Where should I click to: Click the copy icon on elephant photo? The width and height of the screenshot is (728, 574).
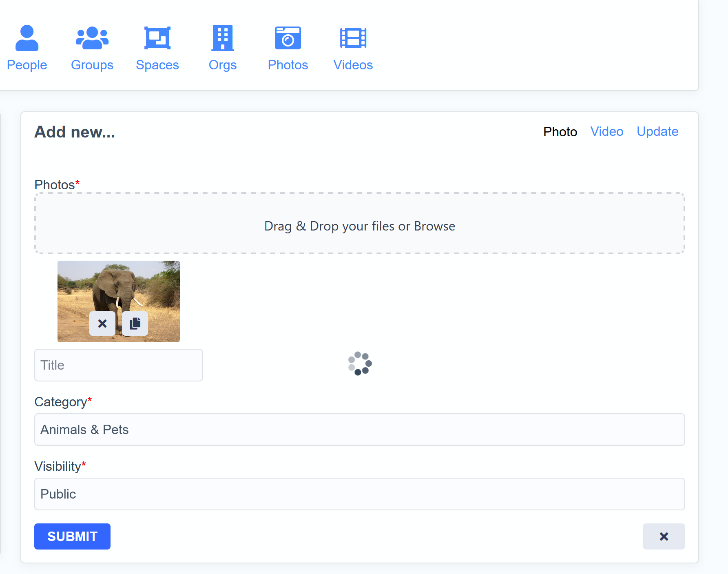click(x=135, y=324)
